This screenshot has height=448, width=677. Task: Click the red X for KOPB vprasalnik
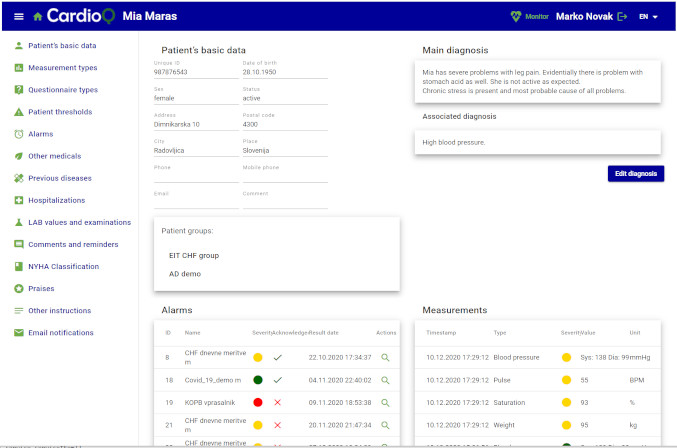tap(278, 403)
